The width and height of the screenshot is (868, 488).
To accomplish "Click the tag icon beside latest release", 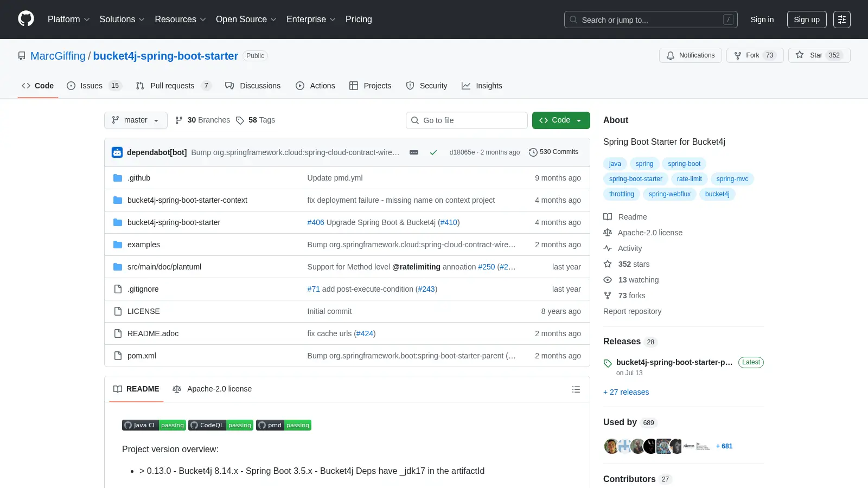I will pyautogui.click(x=608, y=363).
